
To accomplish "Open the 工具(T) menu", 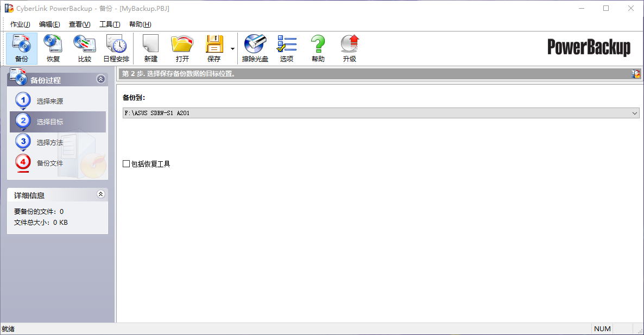I will click(110, 24).
